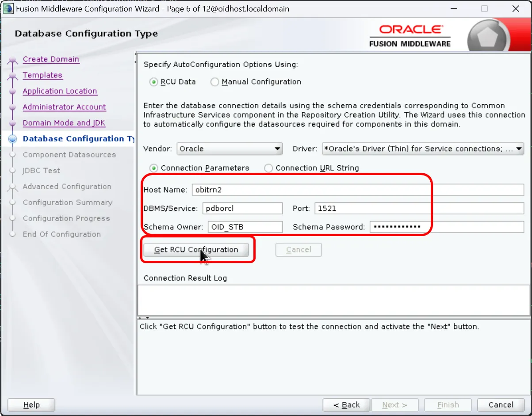Image resolution: width=532 pixels, height=416 pixels.
Task: Click the Next button
Action: 394,405
